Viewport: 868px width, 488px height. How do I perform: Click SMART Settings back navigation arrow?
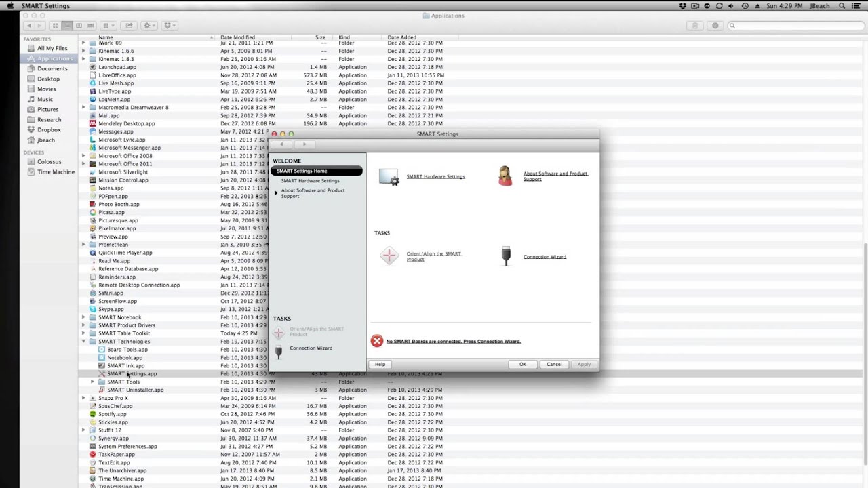click(x=282, y=144)
